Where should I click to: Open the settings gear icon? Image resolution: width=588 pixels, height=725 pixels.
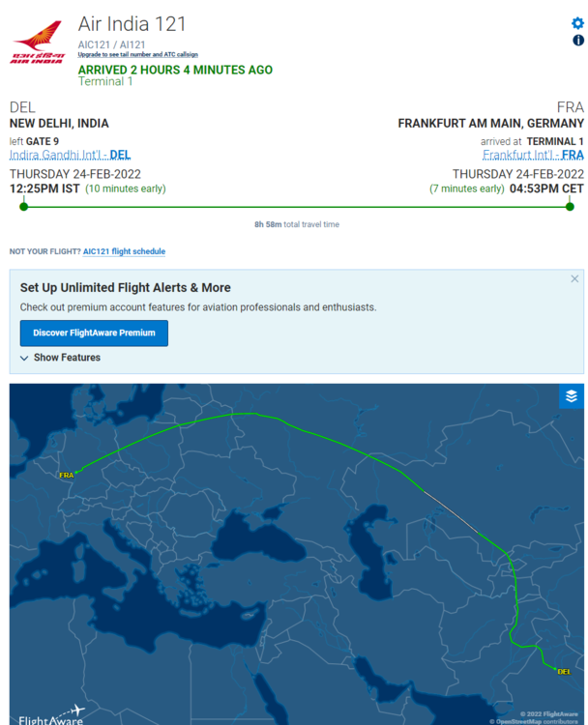(578, 23)
